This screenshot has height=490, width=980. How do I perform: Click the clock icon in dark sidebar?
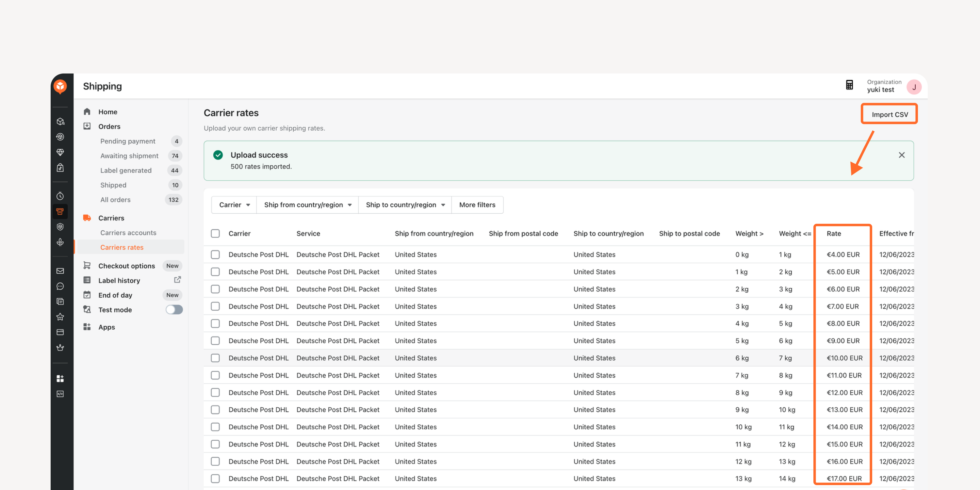click(60, 196)
